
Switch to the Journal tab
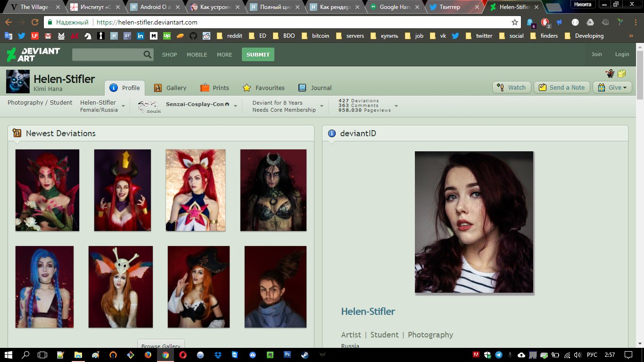tap(315, 88)
